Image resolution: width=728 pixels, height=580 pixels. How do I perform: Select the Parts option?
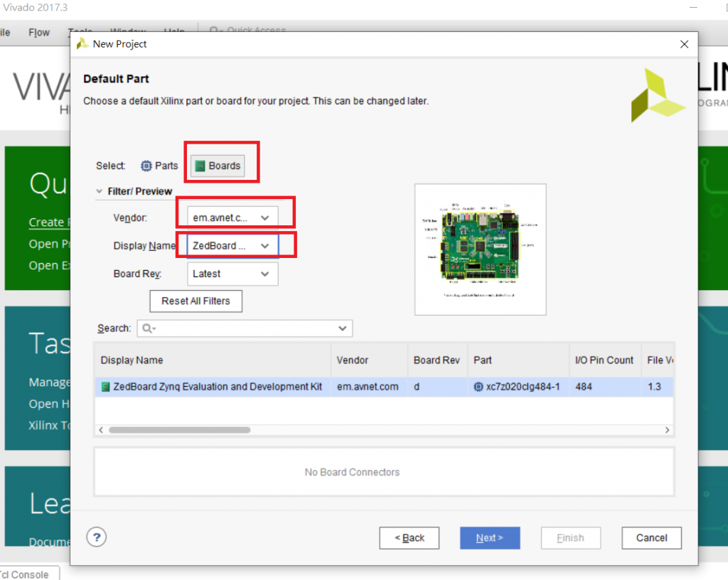pyautogui.click(x=159, y=166)
